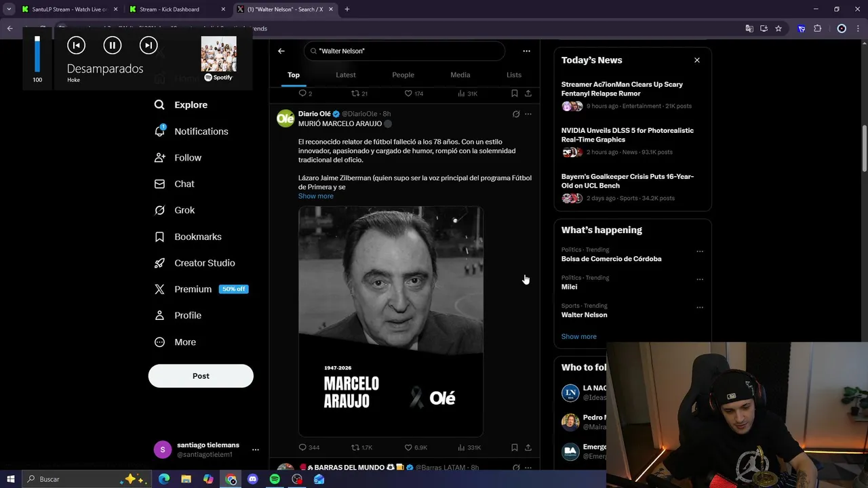
Task: Bookmark the Diario Olé post
Action: (x=515, y=447)
